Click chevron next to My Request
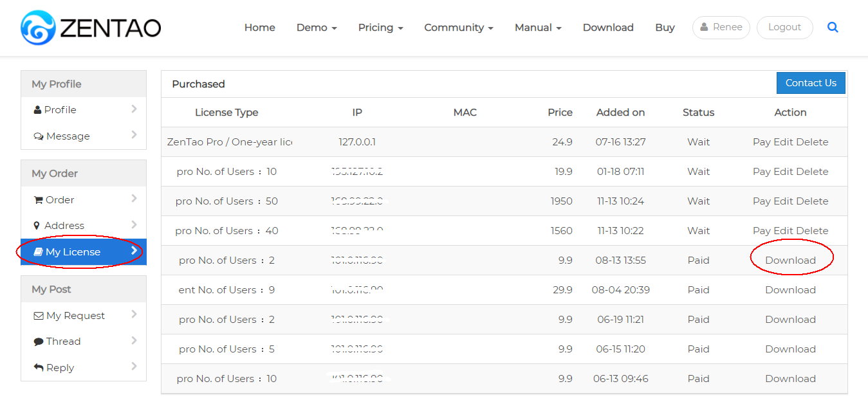This screenshot has height=402, width=868. click(x=134, y=315)
